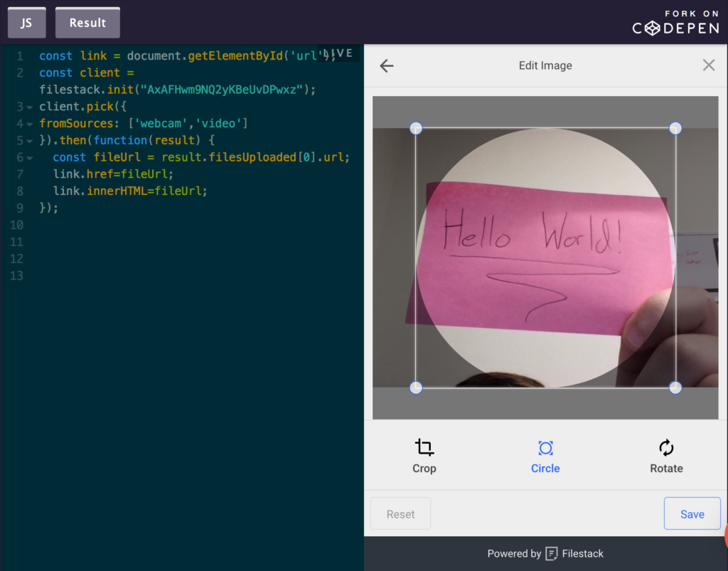Image resolution: width=728 pixels, height=571 pixels.
Task: Open CodePen via the Fork on CodePen logo
Action: click(674, 27)
